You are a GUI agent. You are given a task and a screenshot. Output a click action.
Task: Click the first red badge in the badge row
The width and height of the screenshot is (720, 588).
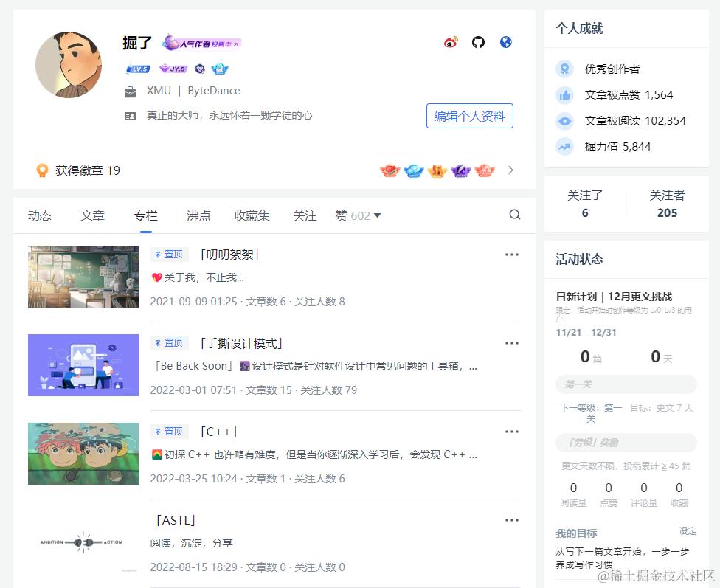(x=390, y=170)
